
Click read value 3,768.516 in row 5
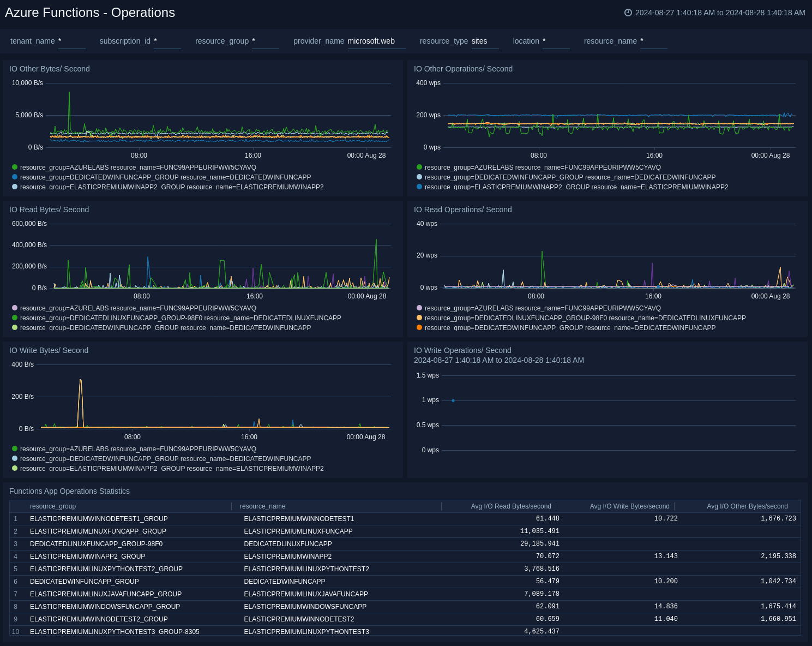(x=542, y=569)
